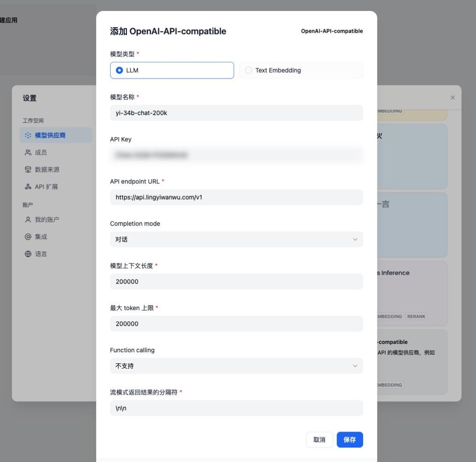Open 我的账户 my account in settings sidebar
This screenshot has width=476, height=462.
pos(56,220)
